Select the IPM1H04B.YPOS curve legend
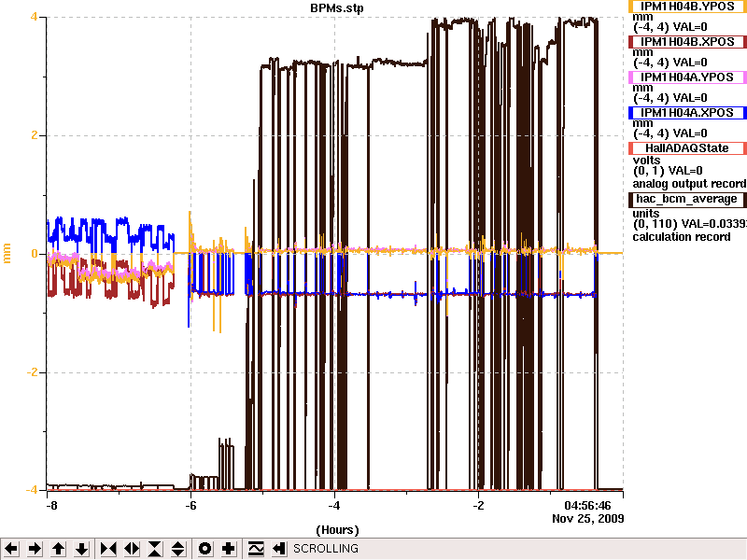 687,7
